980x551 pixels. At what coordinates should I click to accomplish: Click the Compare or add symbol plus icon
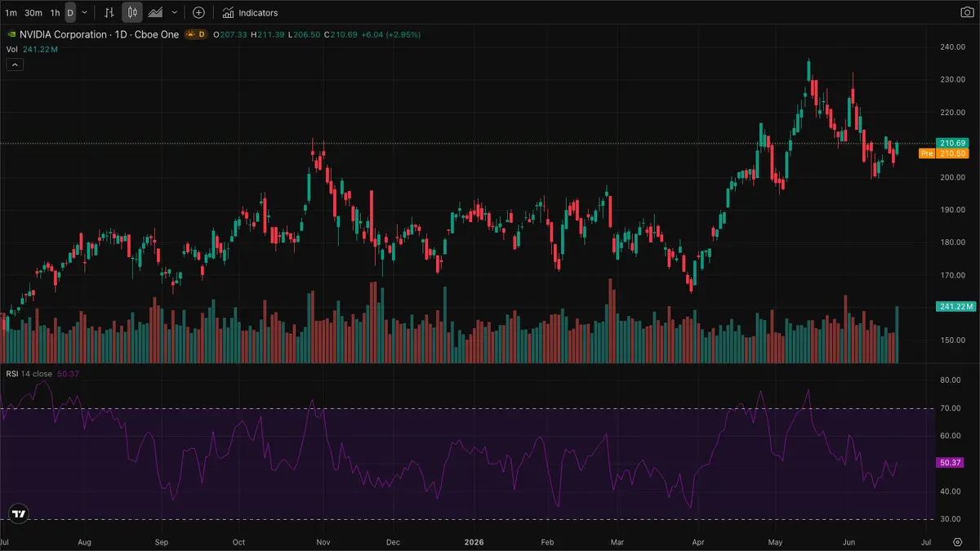click(198, 13)
